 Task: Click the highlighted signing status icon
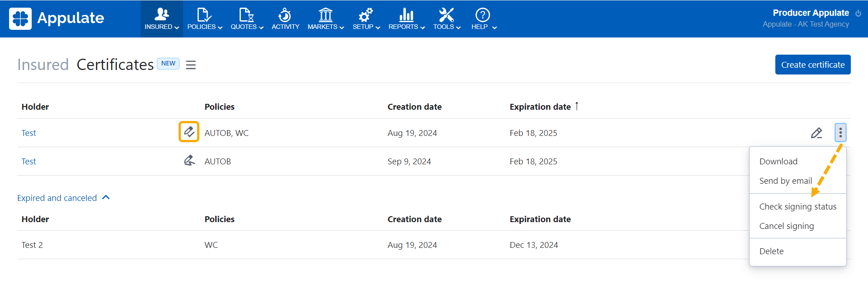click(189, 132)
